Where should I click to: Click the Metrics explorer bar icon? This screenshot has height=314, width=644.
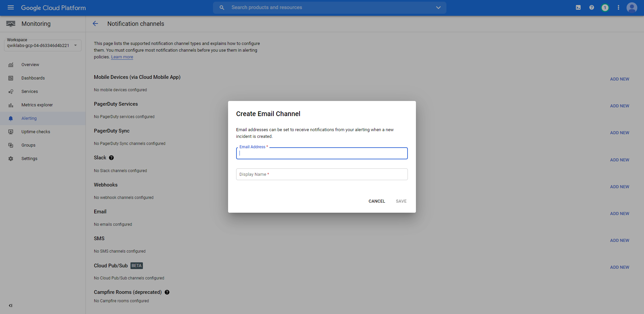click(11, 105)
